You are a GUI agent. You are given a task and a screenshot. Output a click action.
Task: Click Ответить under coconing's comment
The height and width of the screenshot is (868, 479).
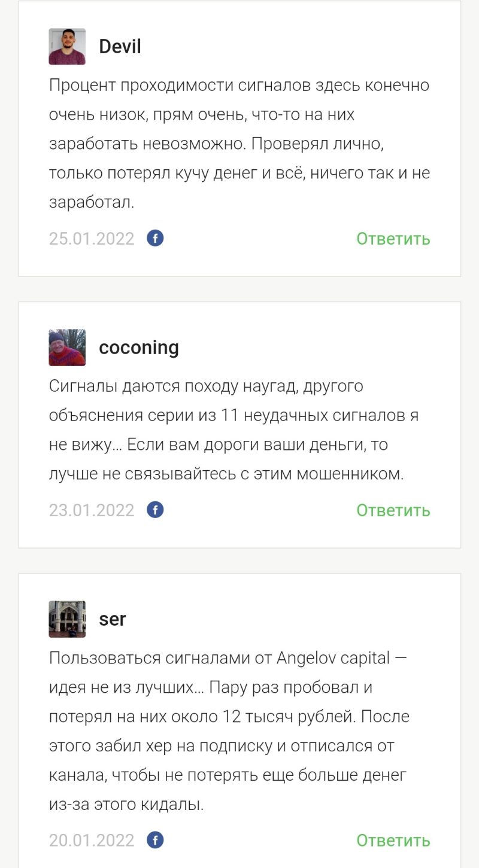(393, 510)
